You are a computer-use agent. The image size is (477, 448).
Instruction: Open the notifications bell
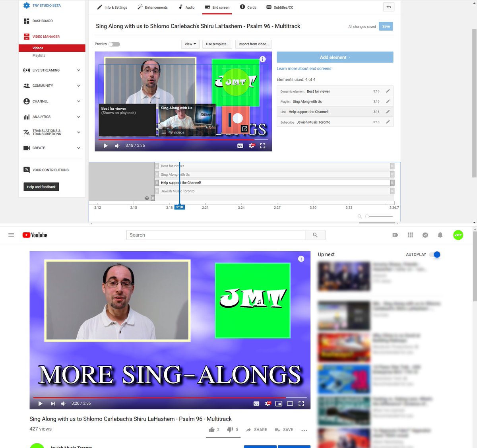[x=440, y=235]
